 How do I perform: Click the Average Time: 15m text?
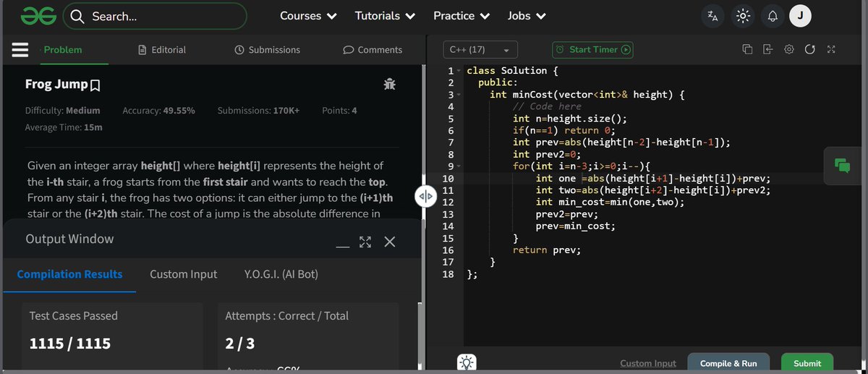64,127
